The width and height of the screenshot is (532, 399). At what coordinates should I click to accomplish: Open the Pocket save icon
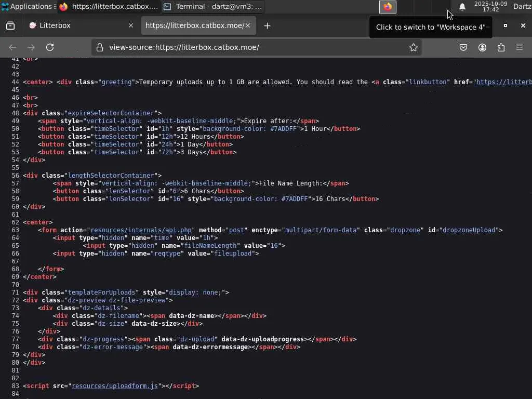click(x=463, y=47)
